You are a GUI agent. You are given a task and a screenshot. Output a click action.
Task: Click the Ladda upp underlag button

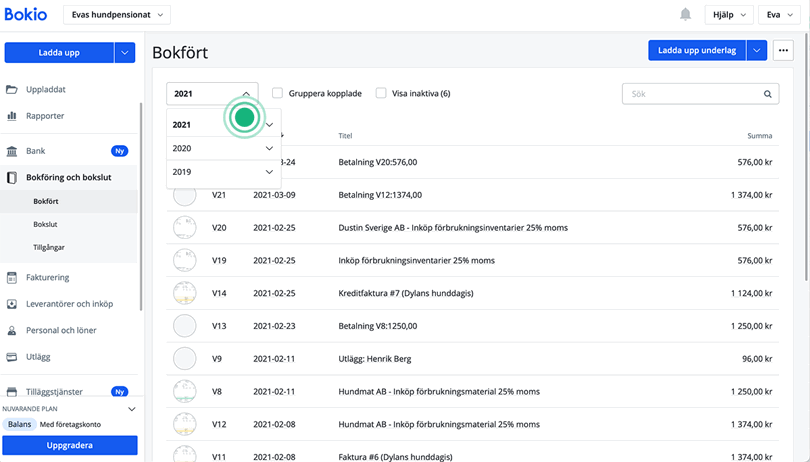tap(696, 50)
